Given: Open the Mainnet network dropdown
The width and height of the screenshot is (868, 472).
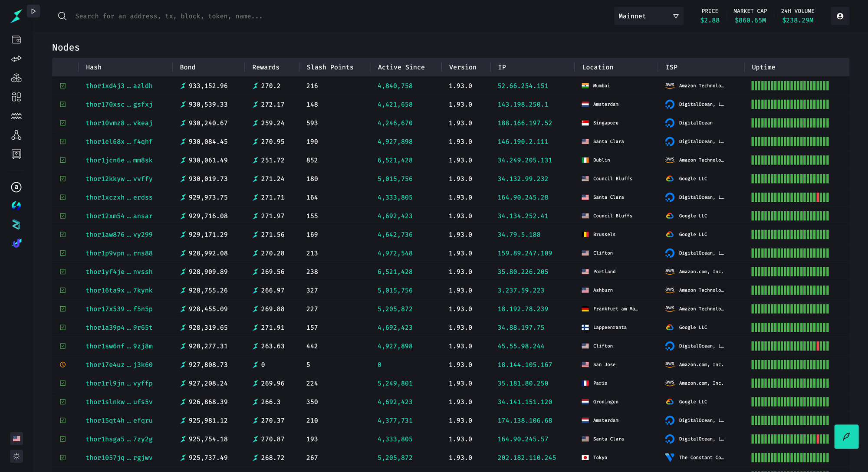Looking at the screenshot, I should (648, 16).
